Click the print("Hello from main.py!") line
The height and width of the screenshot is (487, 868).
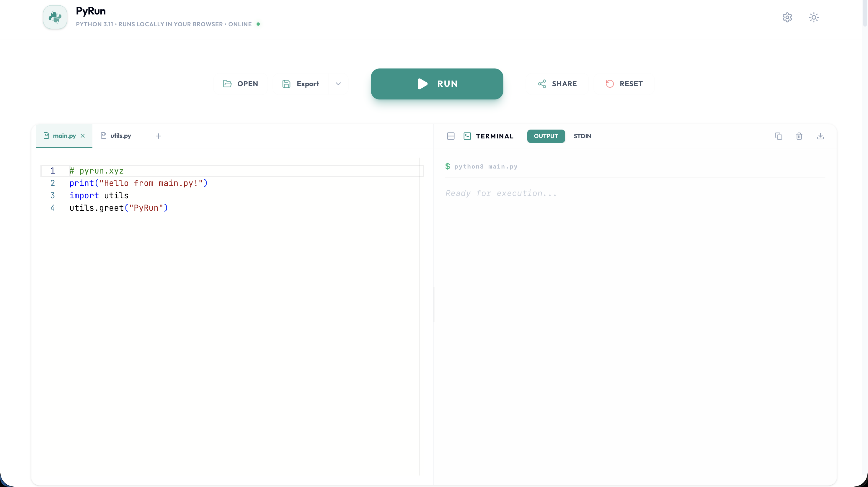[x=138, y=183]
